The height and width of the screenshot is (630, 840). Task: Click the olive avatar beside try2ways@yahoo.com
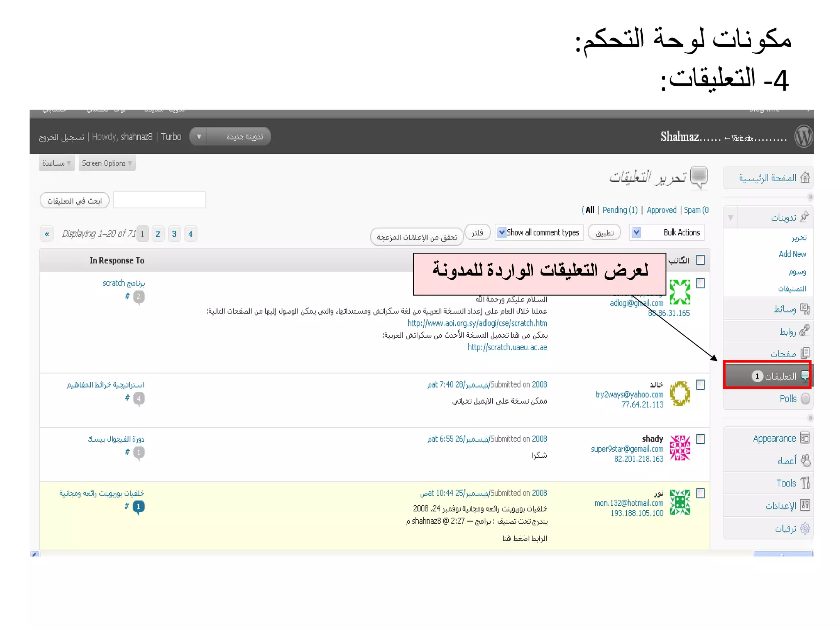(x=680, y=393)
